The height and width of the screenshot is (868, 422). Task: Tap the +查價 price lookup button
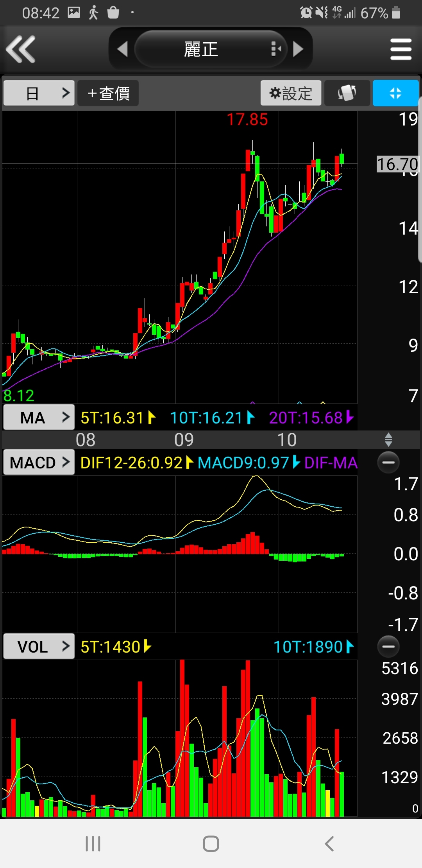pyautogui.click(x=108, y=93)
